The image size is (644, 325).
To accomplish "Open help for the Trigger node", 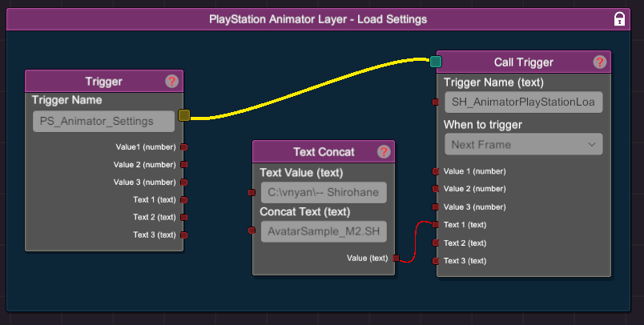I will pos(171,82).
